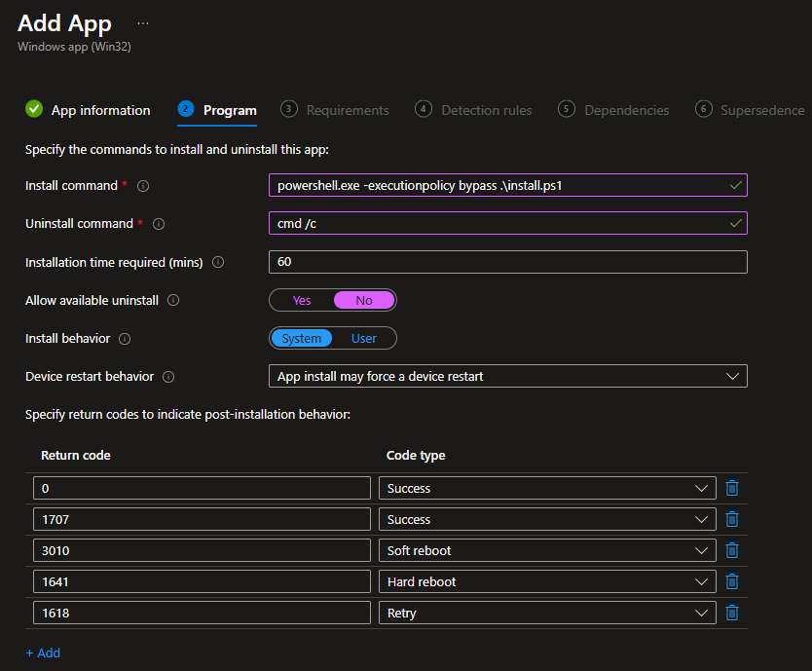Open the ellipsis menu beside Add App
This screenshot has height=671, width=812.
(x=143, y=22)
